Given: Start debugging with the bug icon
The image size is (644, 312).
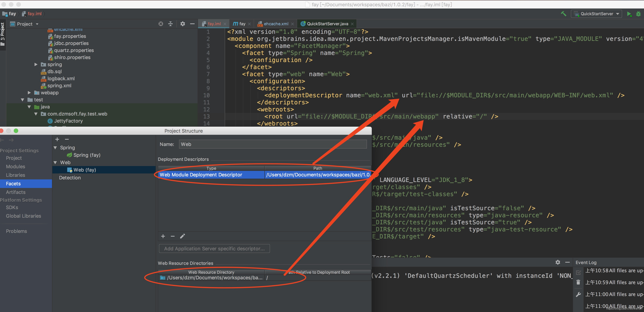Looking at the screenshot, I should (x=638, y=14).
